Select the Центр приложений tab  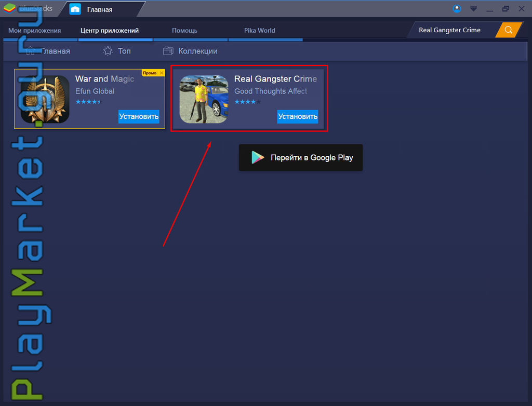point(110,31)
